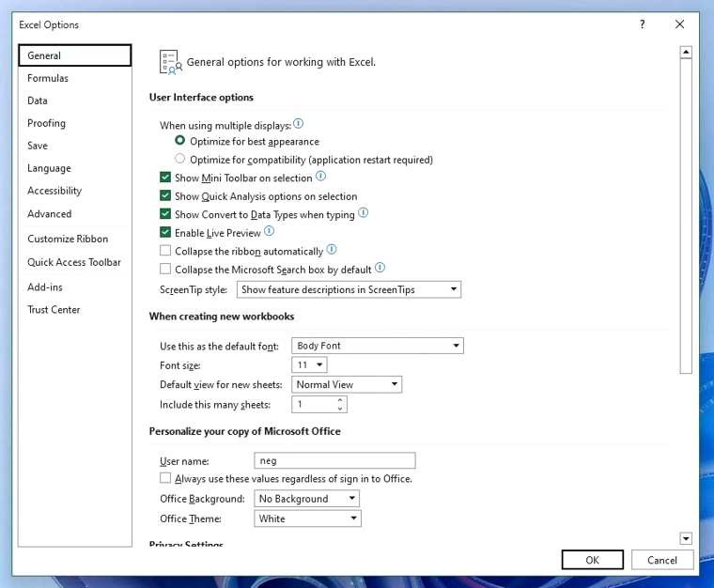This screenshot has height=588, width=714.
Task: Click the scrollbar up arrow
Action: click(x=686, y=53)
